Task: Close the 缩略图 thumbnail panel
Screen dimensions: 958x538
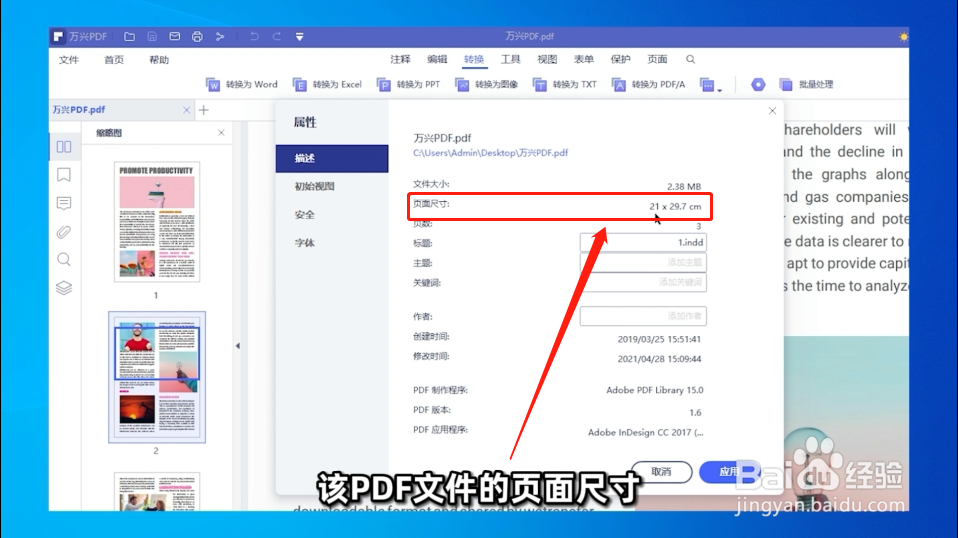Action: pyautogui.click(x=221, y=133)
